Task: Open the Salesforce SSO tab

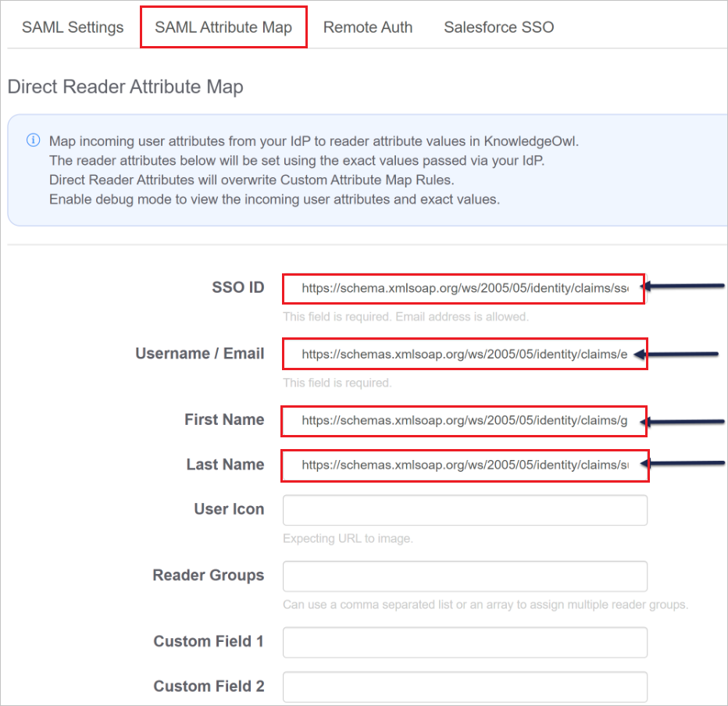Action: (x=498, y=26)
